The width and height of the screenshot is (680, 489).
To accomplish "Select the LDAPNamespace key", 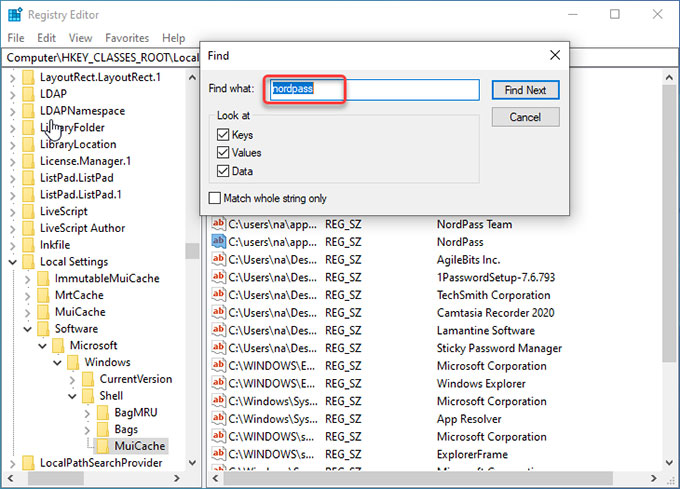I will pyautogui.click(x=82, y=111).
